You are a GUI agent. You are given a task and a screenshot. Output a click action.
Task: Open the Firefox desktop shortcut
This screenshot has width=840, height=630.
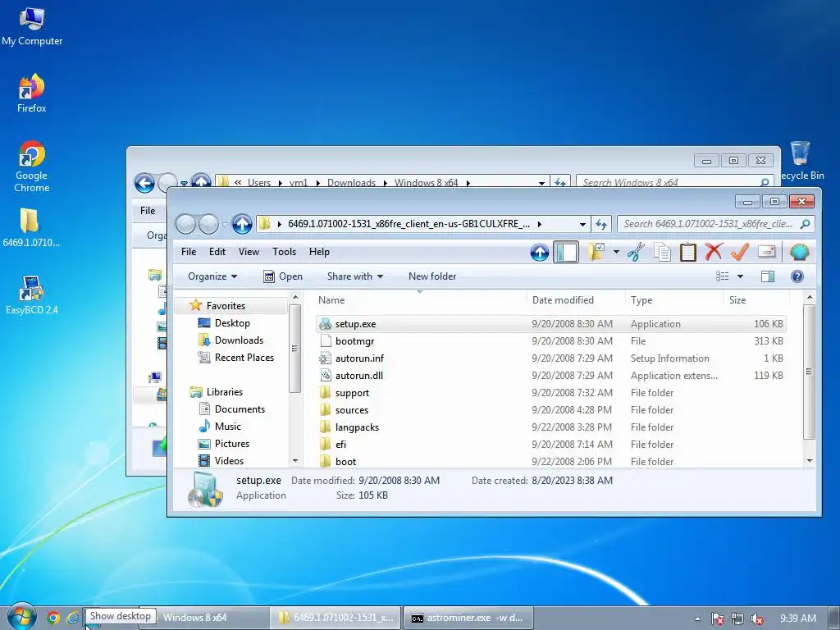coord(32,94)
